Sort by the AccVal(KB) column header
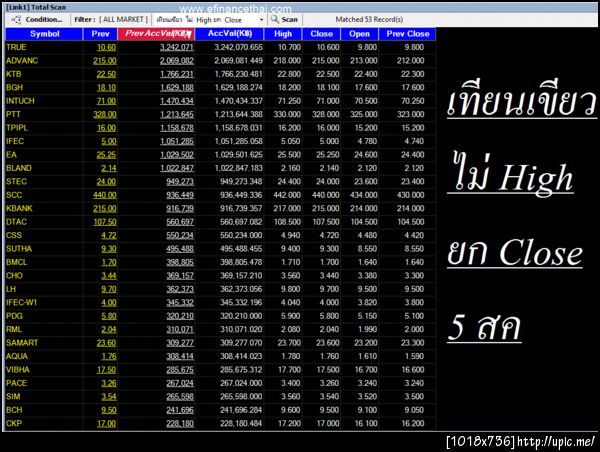 coord(229,34)
